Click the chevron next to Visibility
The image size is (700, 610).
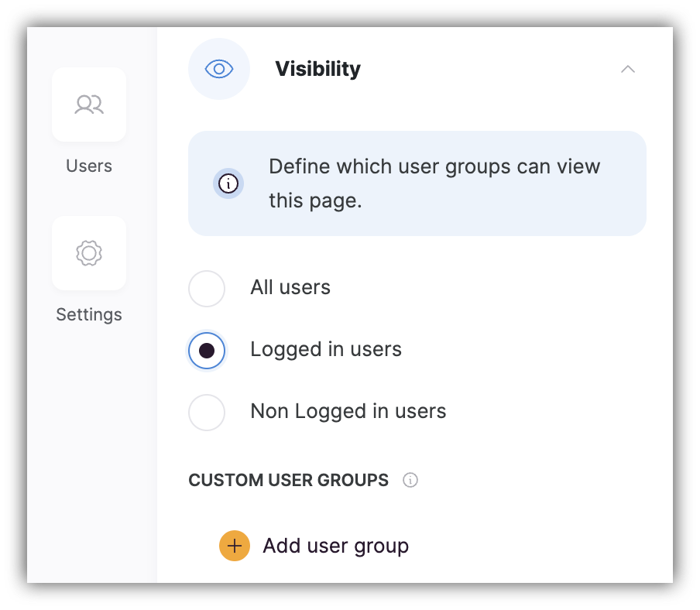(x=627, y=69)
